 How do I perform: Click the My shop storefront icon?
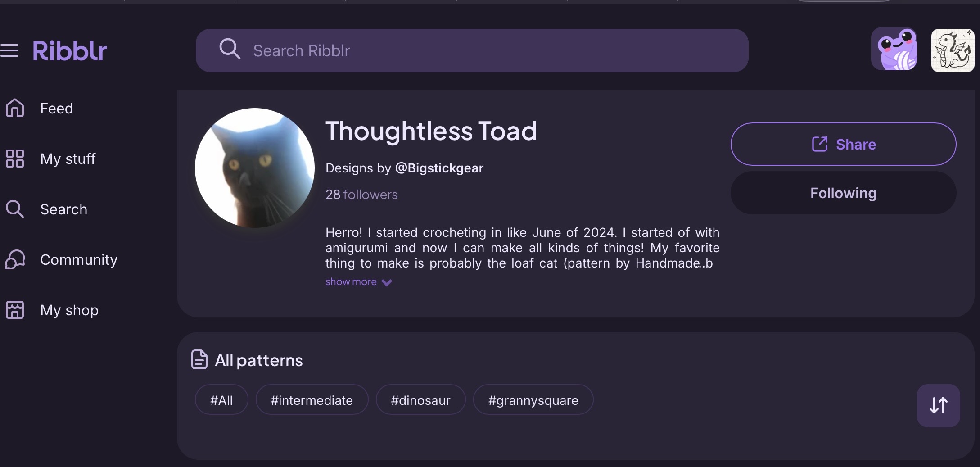[x=15, y=310]
